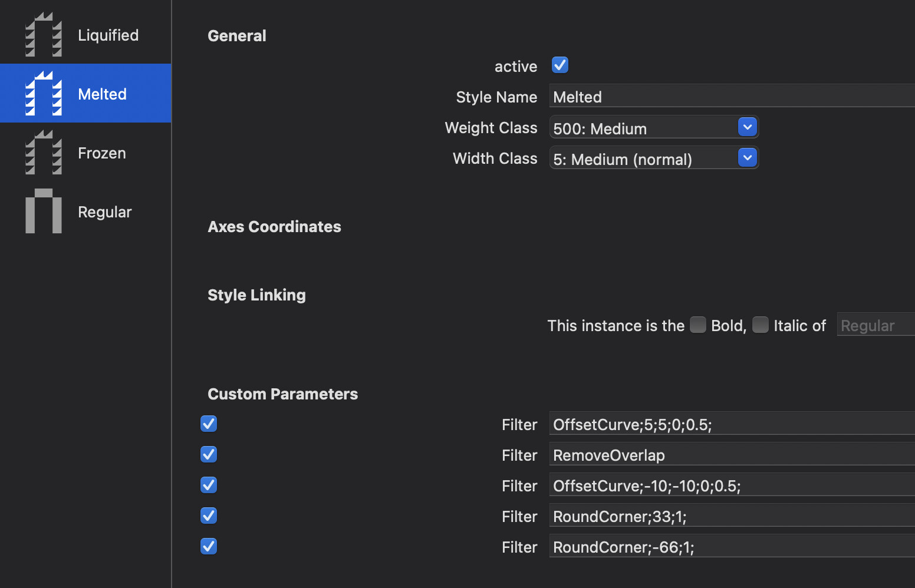This screenshot has width=915, height=588.
Task: Click the Melted instance preview icon
Action: click(x=43, y=94)
